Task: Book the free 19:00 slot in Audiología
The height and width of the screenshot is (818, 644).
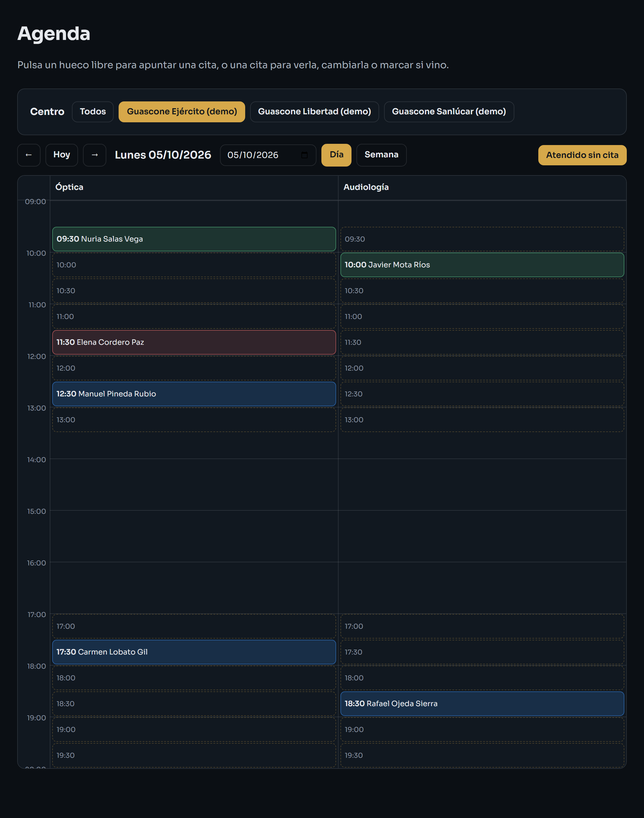Action: (482, 730)
